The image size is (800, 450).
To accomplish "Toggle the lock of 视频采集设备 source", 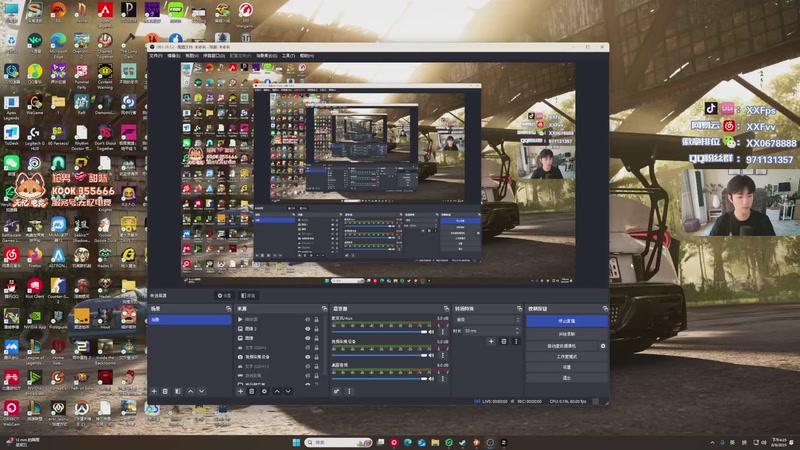I will pyautogui.click(x=316, y=357).
